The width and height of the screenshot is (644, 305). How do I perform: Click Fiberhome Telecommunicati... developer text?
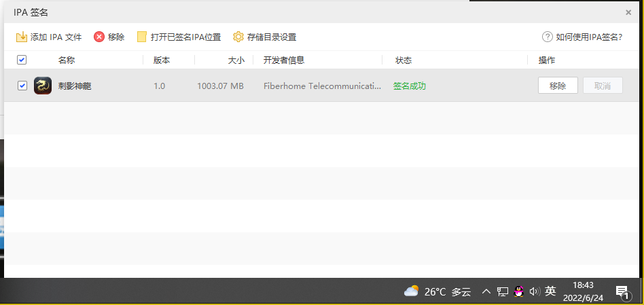click(x=323, y=86)
